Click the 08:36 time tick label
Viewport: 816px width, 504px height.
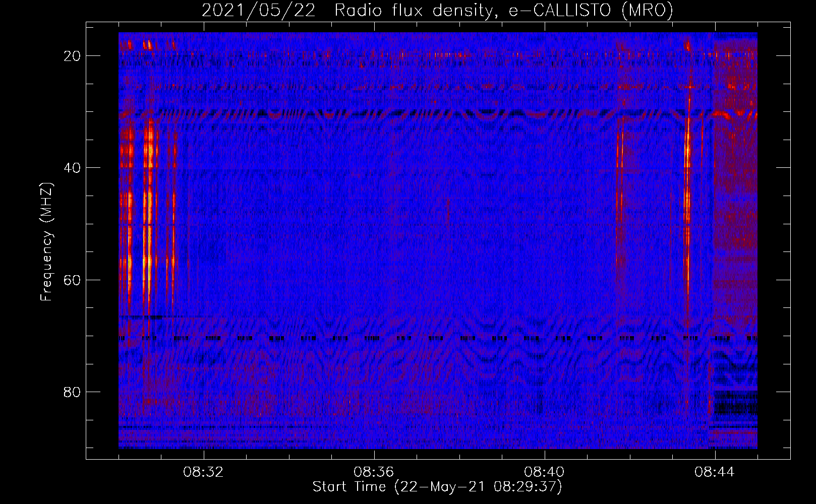[374, 472]
